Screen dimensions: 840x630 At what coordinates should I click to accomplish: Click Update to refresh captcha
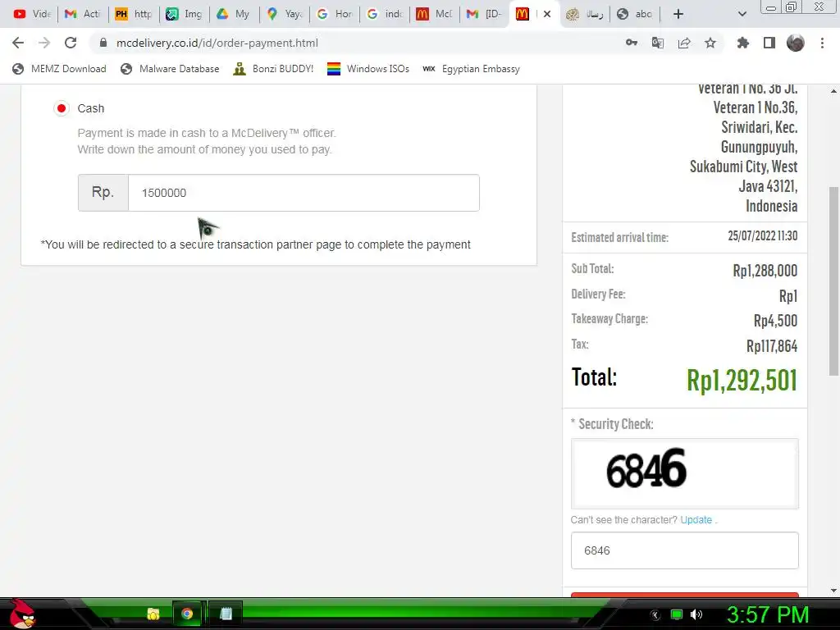tap(696, 519)
